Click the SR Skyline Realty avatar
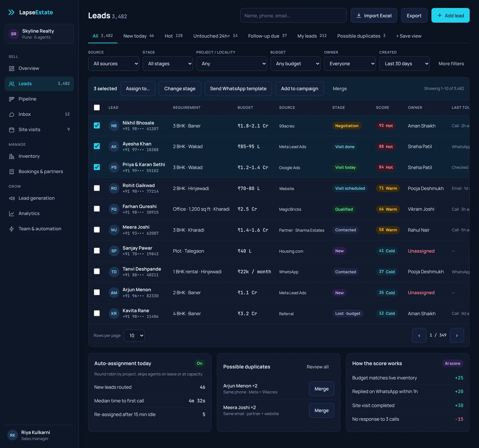The width and height of the screenshot is (479, 448). coord(13,34)
